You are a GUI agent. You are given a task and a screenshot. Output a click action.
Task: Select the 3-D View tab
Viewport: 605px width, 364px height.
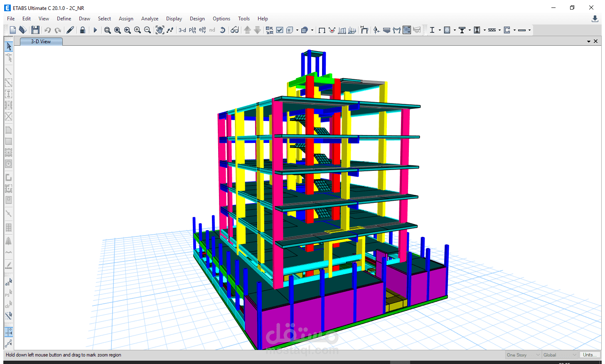click(41, 42)
